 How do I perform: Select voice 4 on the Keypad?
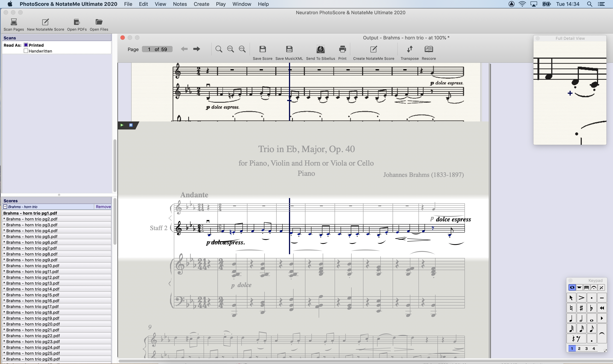[x=594, y=348]
